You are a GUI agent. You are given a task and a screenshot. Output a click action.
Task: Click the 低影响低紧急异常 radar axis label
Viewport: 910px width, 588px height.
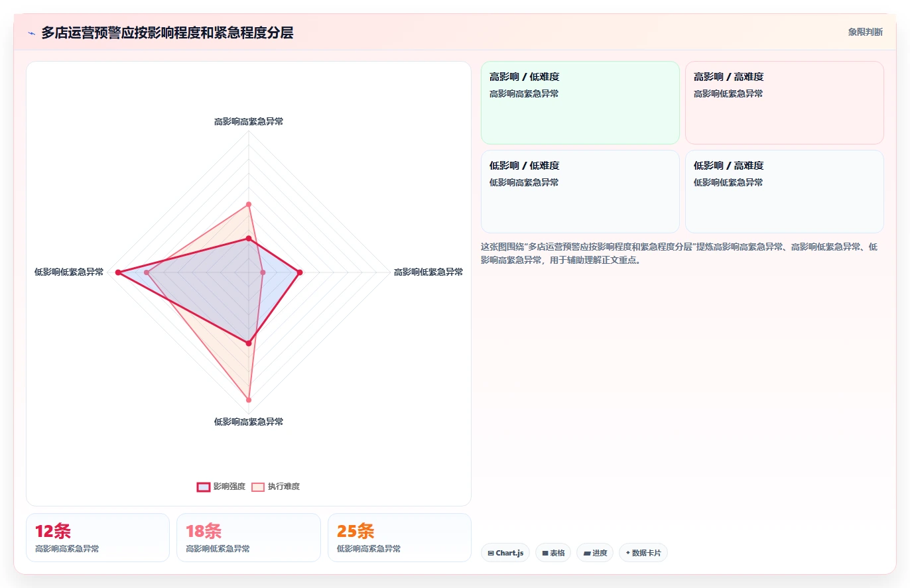pyautogui.click(x=69, y=272)
